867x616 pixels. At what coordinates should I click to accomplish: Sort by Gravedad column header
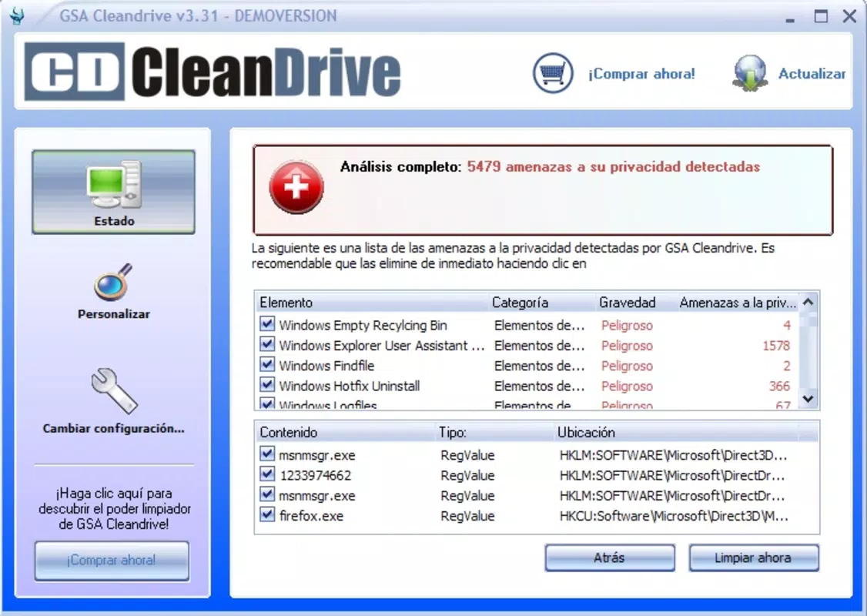pyautogui.click(x=635, y=303)
